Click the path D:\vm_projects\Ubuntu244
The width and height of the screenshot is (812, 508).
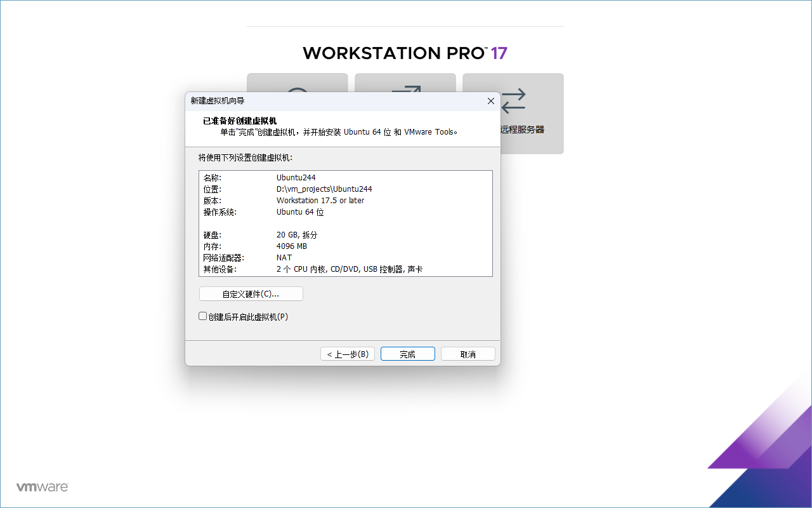point(324,189)
